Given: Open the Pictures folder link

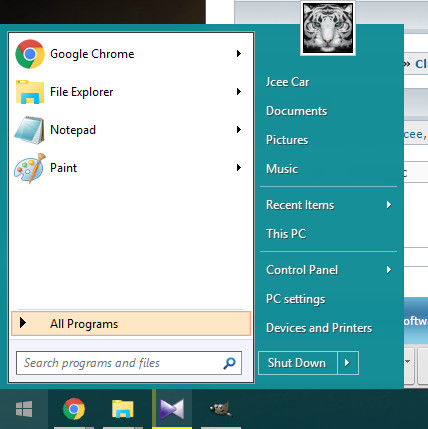Looking at the screenshot, I should [287, 140].
